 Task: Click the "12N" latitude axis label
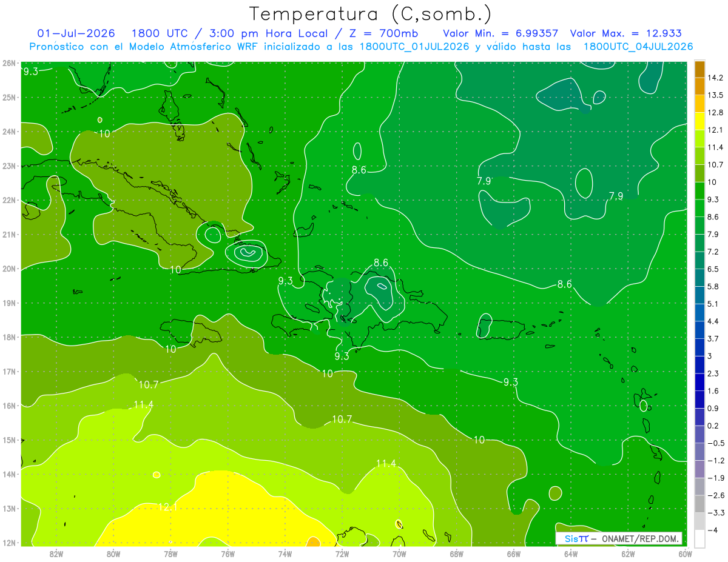[9, 543]
